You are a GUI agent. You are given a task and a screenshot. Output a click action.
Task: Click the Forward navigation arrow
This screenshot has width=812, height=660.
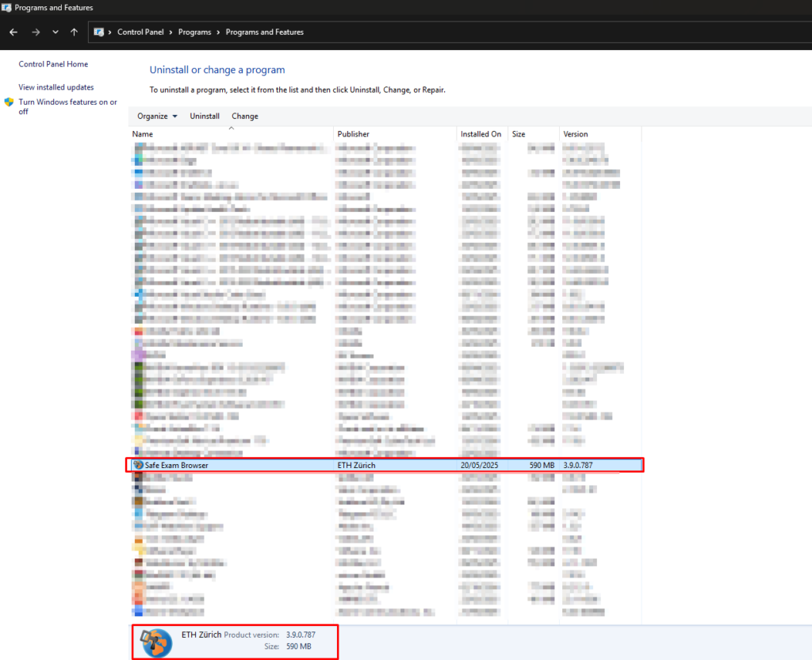click(35, 32)
